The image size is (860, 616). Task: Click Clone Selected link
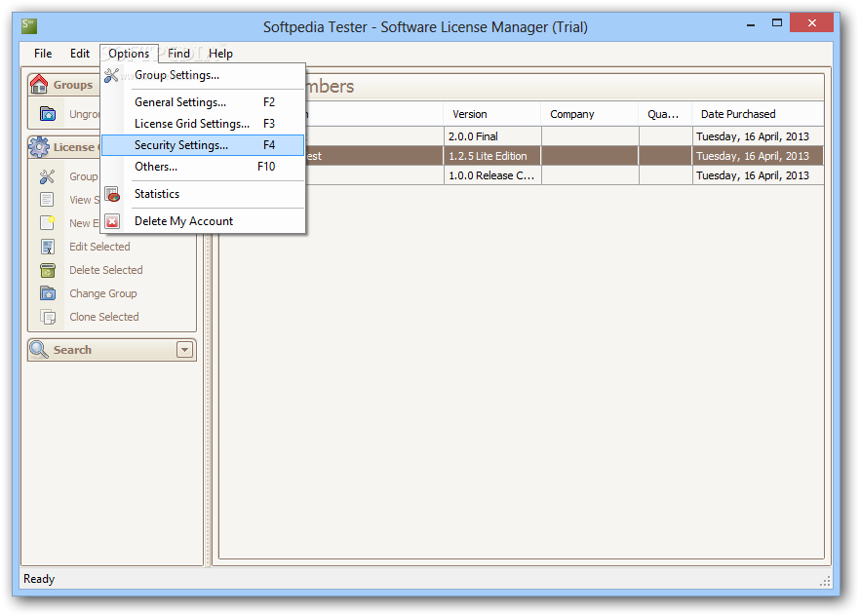coord(104,317)
